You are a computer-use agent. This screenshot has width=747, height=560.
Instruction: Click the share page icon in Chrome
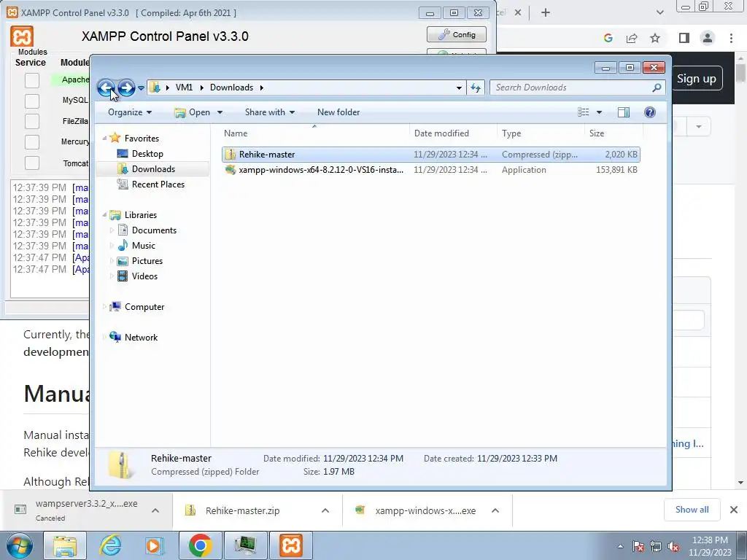click(632, 38)
